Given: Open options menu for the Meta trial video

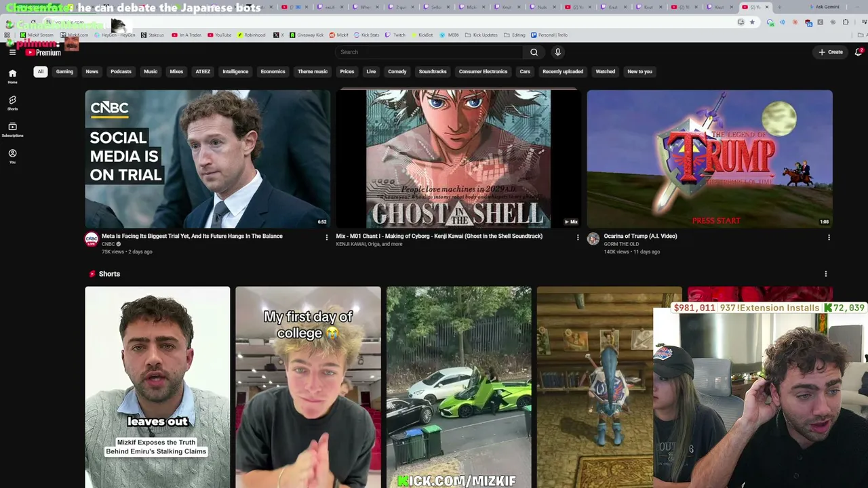Looking at the screenshot, I should pyautogui.click(x=326, y=237).
